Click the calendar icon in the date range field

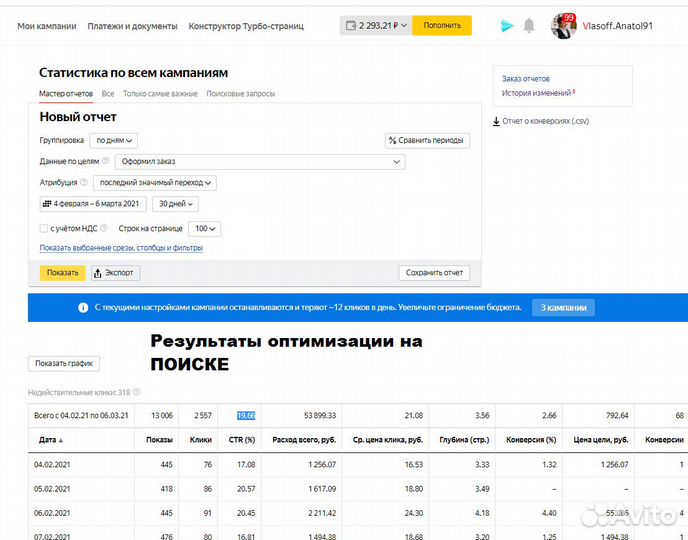click(47, 204)
